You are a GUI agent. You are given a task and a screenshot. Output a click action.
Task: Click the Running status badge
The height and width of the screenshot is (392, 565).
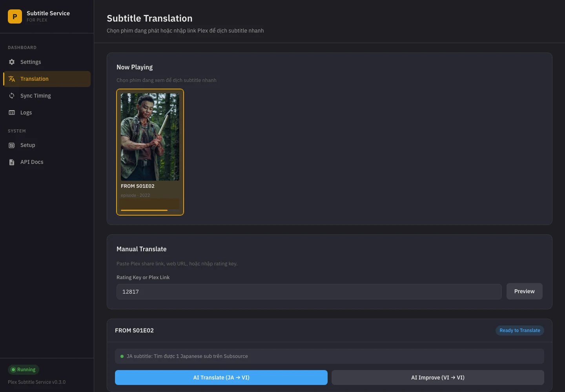[24, 370]
